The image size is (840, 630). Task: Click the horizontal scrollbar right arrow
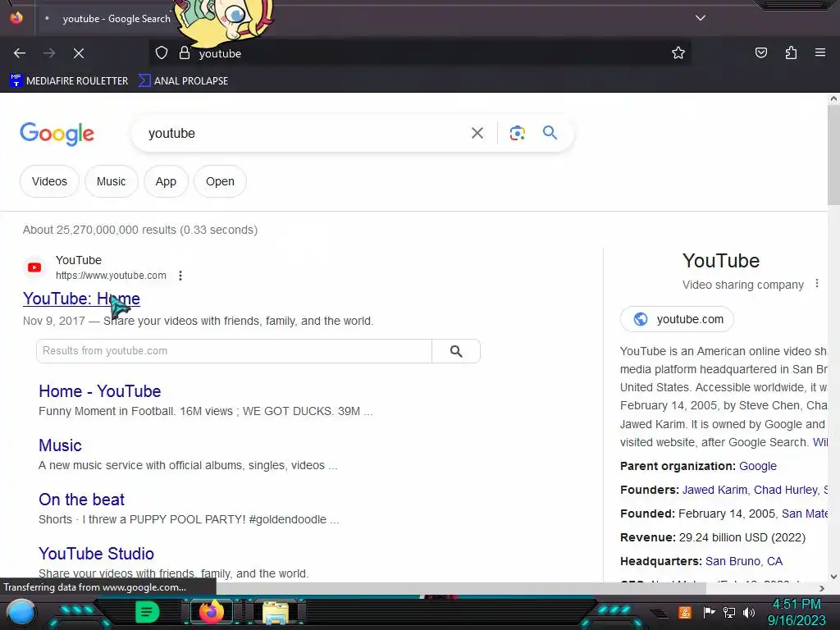click(822, 588)
